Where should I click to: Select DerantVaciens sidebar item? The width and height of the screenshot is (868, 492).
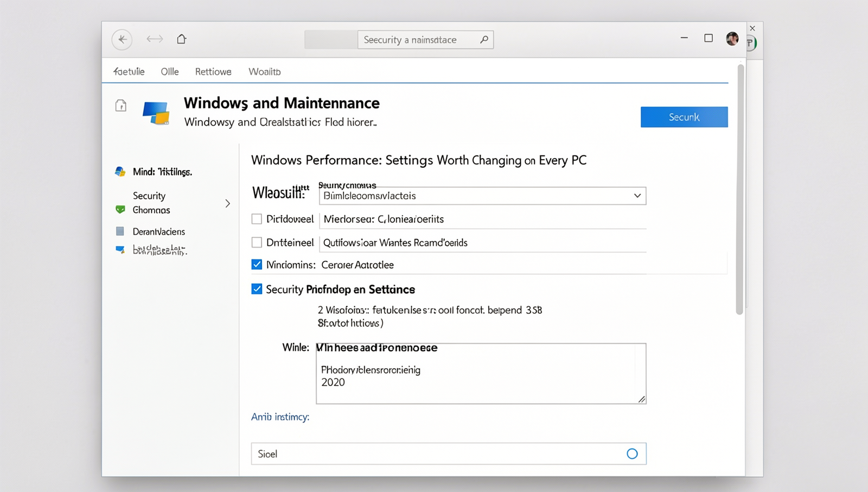click(x=159, y=231)
